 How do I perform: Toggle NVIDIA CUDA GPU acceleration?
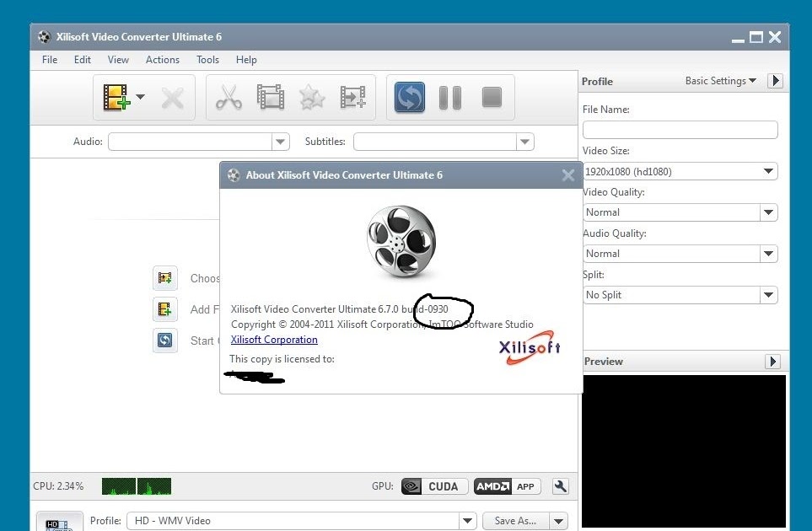point(434,486)
